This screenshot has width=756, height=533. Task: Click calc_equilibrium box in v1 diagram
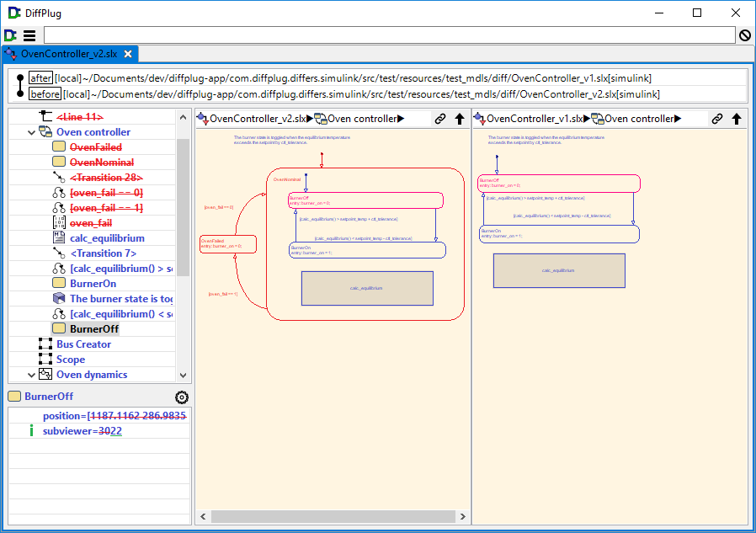pos(559,270)
